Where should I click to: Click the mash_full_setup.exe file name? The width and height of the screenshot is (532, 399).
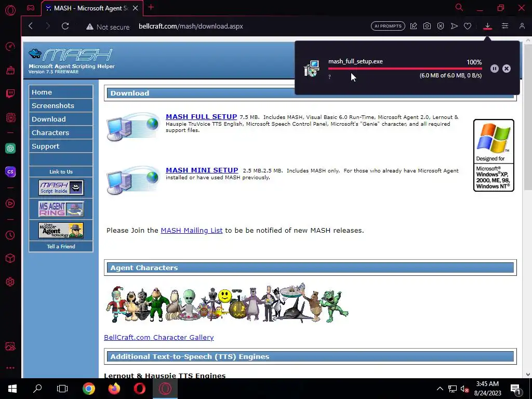pos(355,61)
